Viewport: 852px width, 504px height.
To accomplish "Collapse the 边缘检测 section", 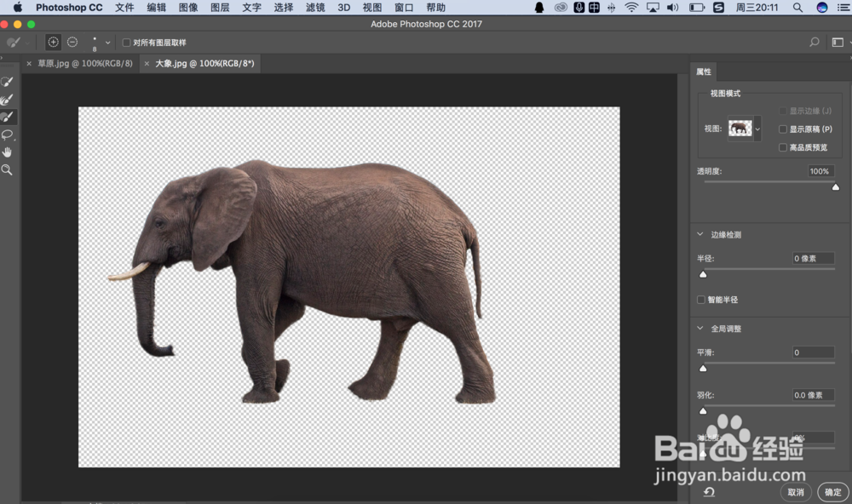I will pyautogui.click(x=699, y=235).
